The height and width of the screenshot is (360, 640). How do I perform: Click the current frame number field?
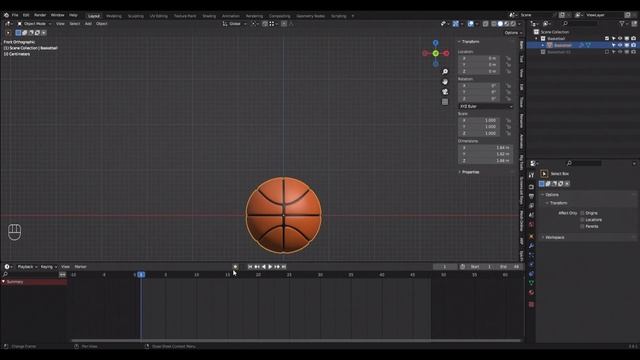coord(445,267)
